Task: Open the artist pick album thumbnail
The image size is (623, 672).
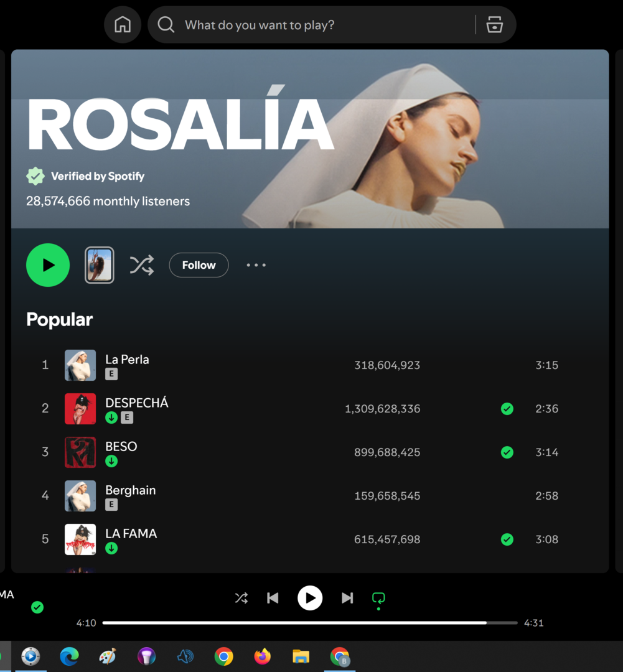Action: pos(100,265)
